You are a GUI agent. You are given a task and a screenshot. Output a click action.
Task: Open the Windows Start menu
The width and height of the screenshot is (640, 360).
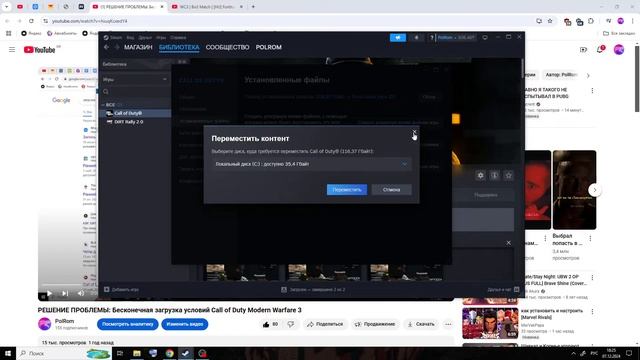click(8, 353)
